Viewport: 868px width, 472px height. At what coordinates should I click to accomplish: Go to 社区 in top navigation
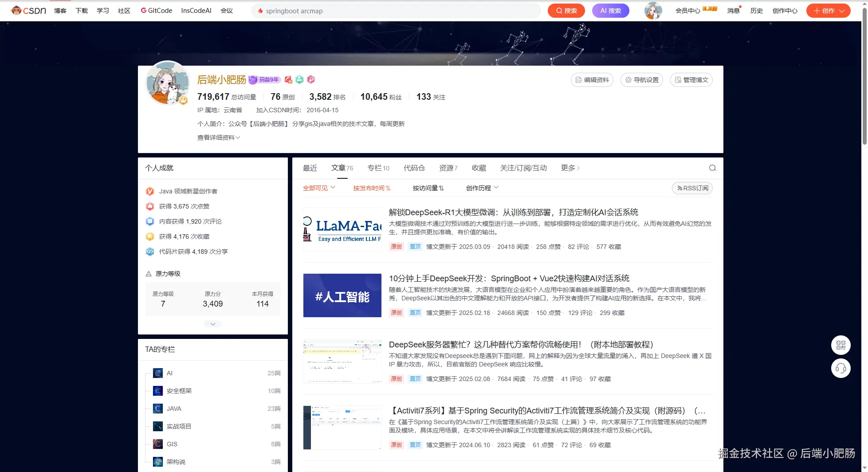(x=124, y=11)
